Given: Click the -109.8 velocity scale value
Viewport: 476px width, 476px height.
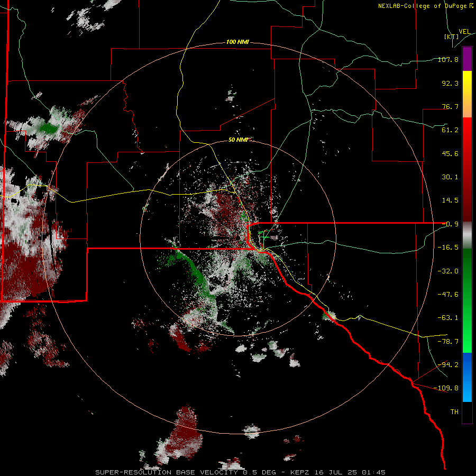Looking at the screenshot, I should pyautogui.click(x=446, y=388).
